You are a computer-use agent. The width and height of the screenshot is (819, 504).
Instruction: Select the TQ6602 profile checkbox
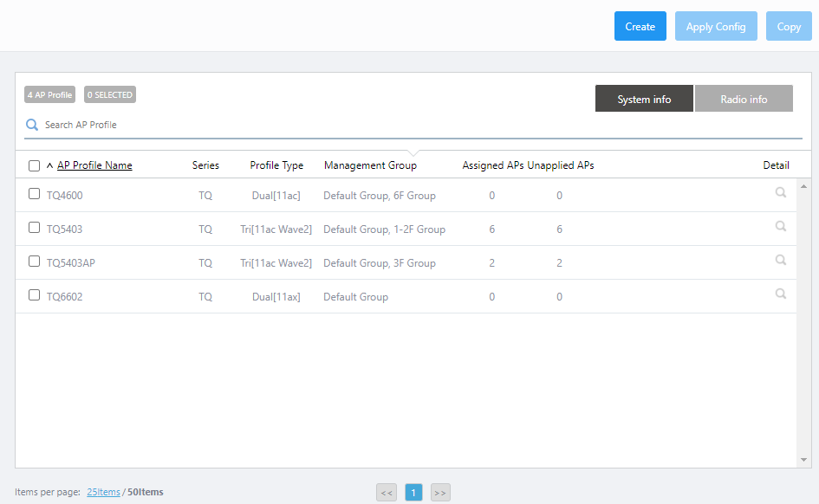35,295
